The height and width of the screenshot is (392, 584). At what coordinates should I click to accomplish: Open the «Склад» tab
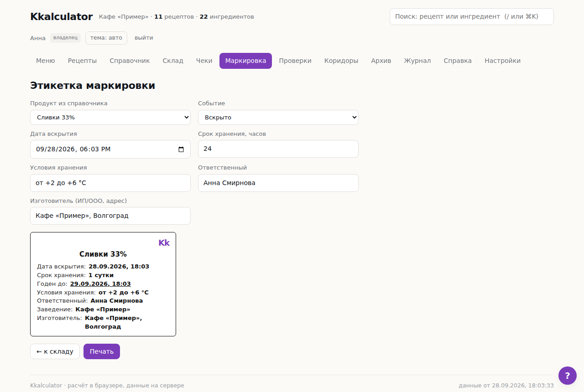tap(173, 61)
